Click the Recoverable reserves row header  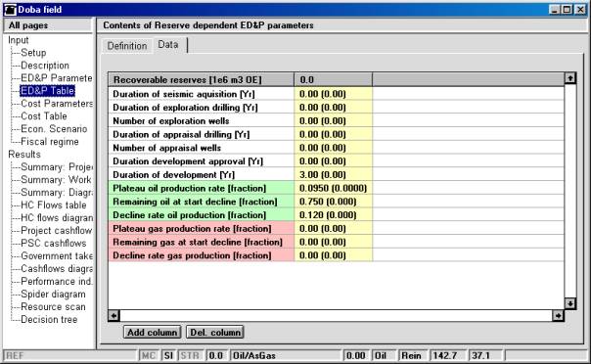click(202, 80)
